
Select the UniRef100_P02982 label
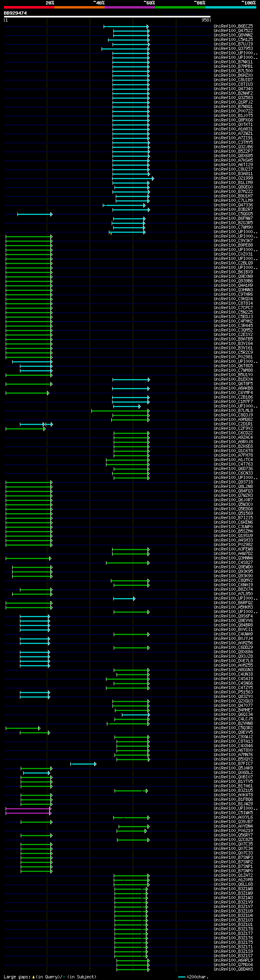coord(233,545)
